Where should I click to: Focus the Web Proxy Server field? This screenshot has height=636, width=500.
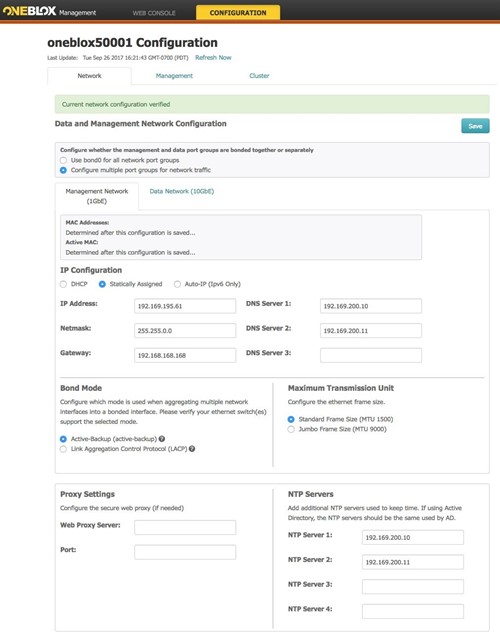tap(185, 527)
